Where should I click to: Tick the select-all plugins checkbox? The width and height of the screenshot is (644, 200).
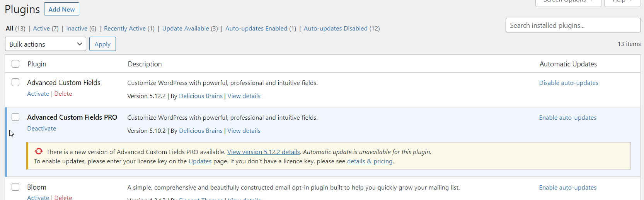(x=15, y=64)
